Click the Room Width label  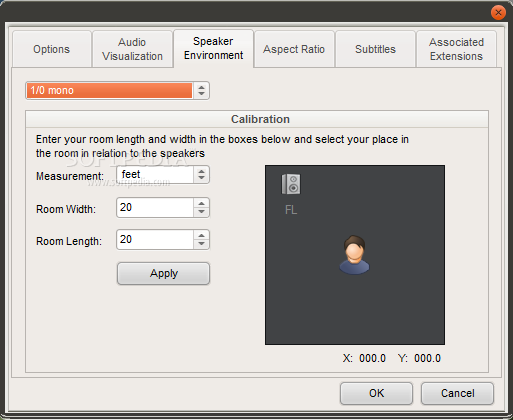(x=66, y=209)
